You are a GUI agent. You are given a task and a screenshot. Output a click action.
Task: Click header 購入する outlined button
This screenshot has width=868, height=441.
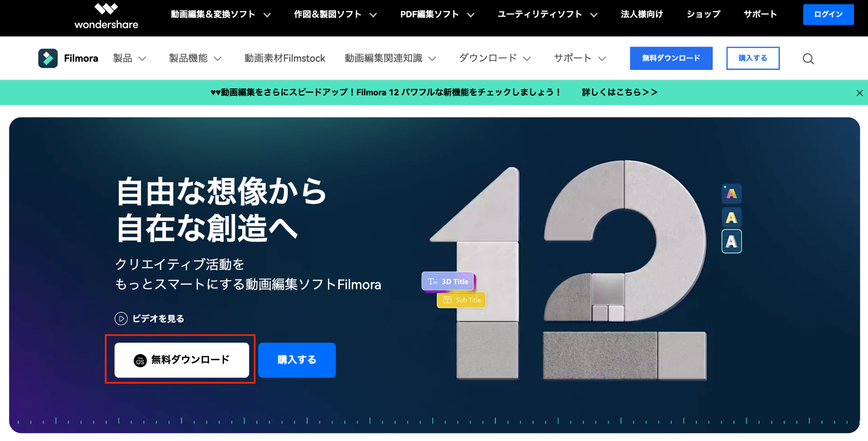coord(753,58)
